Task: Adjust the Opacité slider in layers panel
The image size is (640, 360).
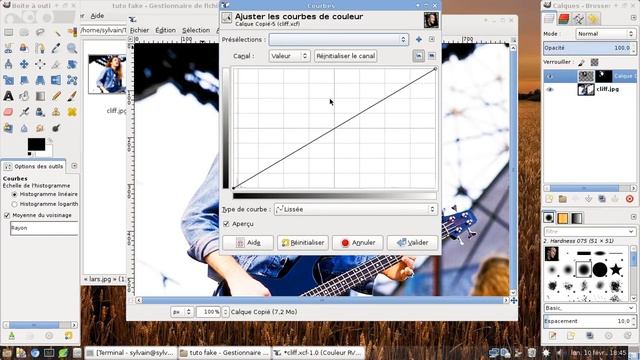Action: pos(589,48)
